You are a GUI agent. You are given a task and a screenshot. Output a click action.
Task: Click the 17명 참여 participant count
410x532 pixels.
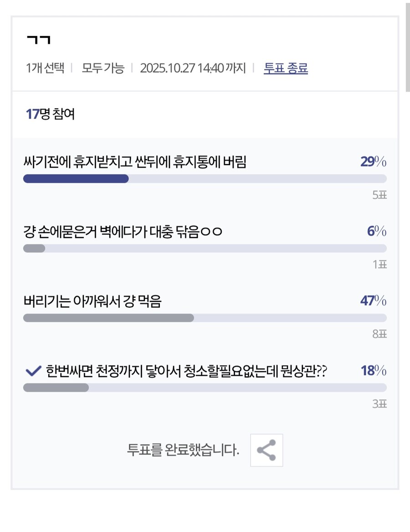tap(50, 114)
